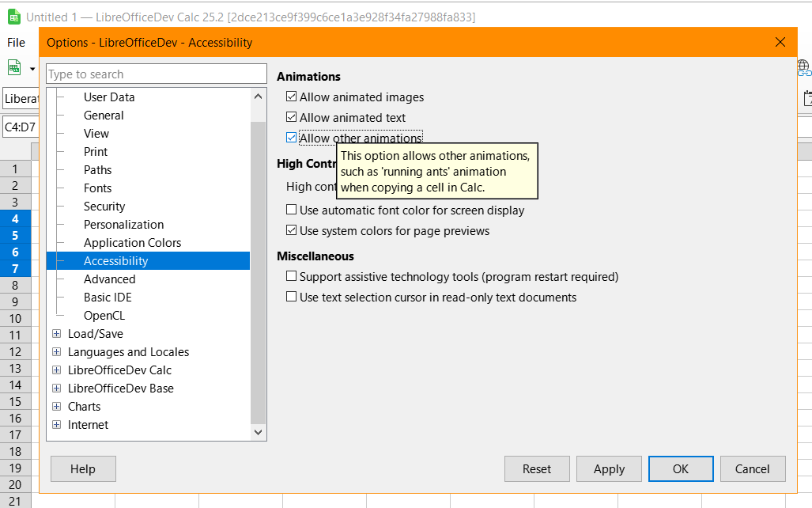Click the Help button
The image size is (812, 508).
click(83, 468)
